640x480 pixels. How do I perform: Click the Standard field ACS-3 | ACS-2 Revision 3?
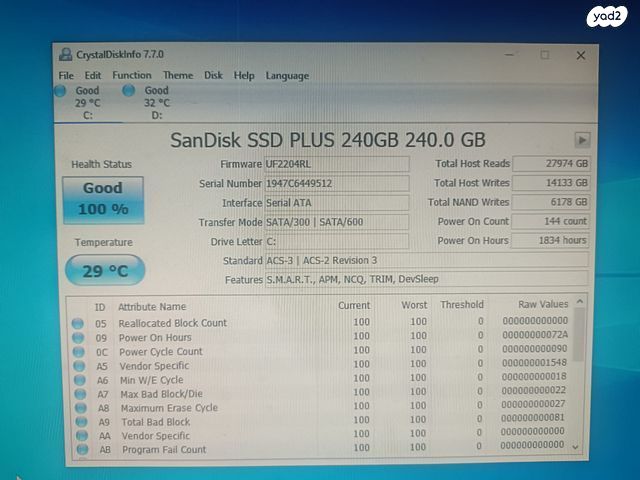point(427,260)
